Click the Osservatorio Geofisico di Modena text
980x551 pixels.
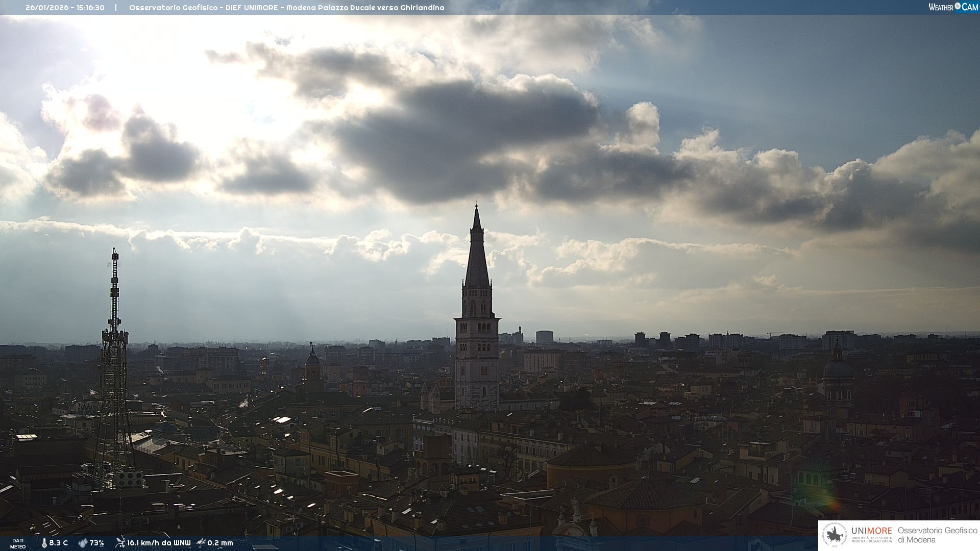click(937, 535)
